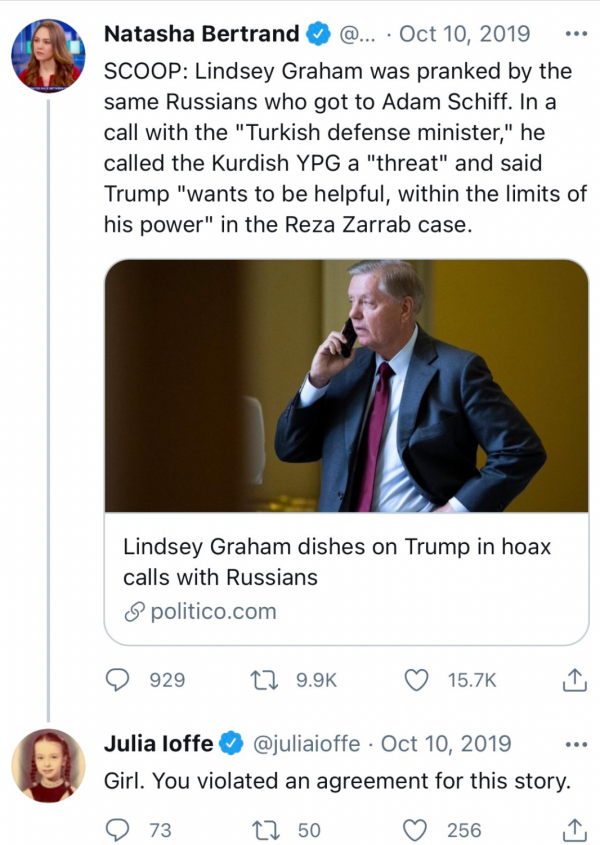Image resolution: width=600 pixels, height=845 pixels.
Task: Open article titled Lindsey Graham dishes on Trump
Action: [x=336, y=562]
